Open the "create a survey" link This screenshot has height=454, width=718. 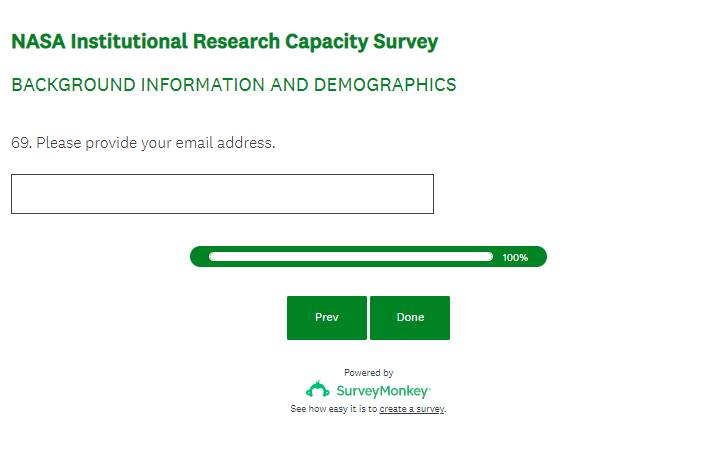pos(412,409)
